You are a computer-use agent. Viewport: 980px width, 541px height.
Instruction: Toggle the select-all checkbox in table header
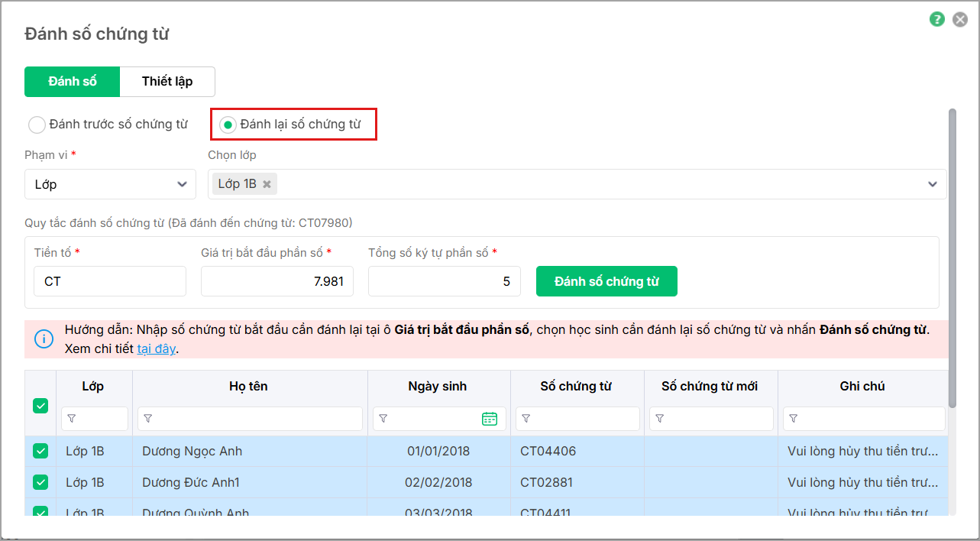(40, 407)
